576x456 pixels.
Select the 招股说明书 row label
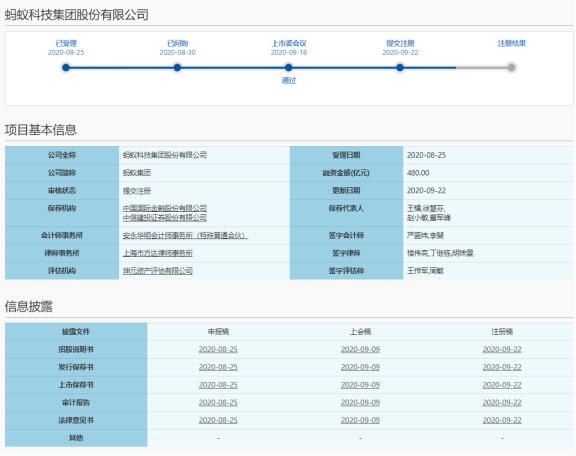[76, 349]
